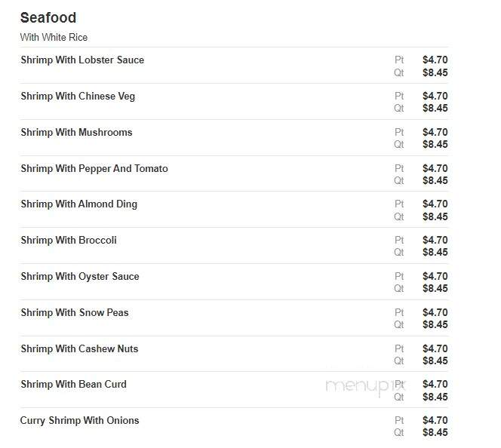Image resolution: width=501 pixels, height=448 pixels.
Task: Click the With White Rice subtitle
Action: [x=54, y=38]
